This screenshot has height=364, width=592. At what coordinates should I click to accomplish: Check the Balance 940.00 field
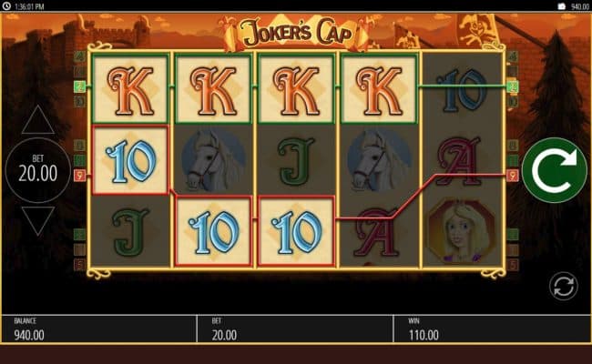pos(99,329)
